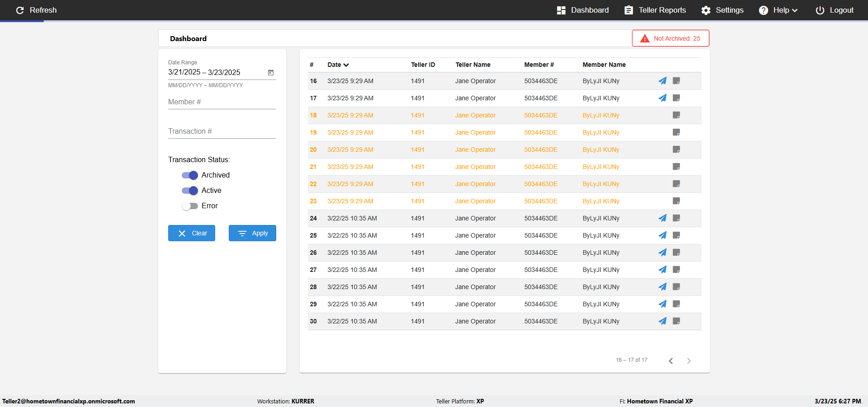This screenshot has height=407, width=868.
Task: Click the Member # filter field
Action: pos(222,102)
